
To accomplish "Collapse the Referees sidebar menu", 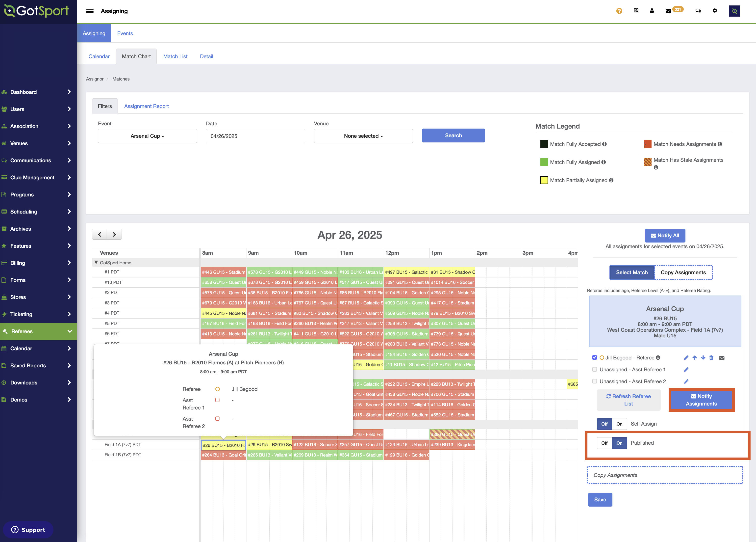I will (38, 331).
